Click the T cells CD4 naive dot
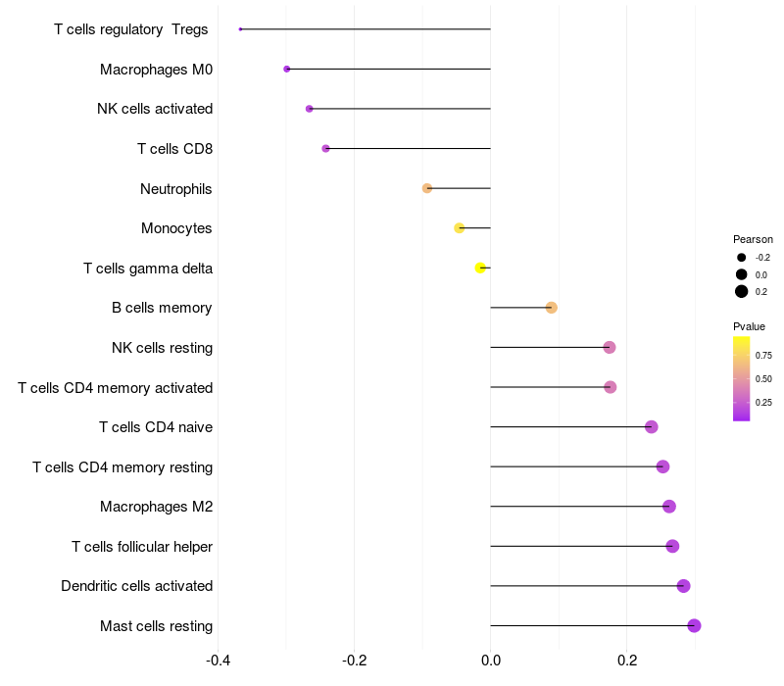Image resolution: width=784 pixels, height=686 pixels. tap(651, 427)
